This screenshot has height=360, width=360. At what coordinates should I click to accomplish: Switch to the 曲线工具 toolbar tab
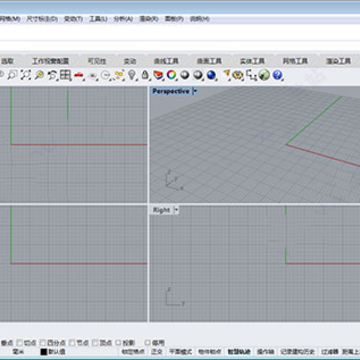(x=166, y=61)
